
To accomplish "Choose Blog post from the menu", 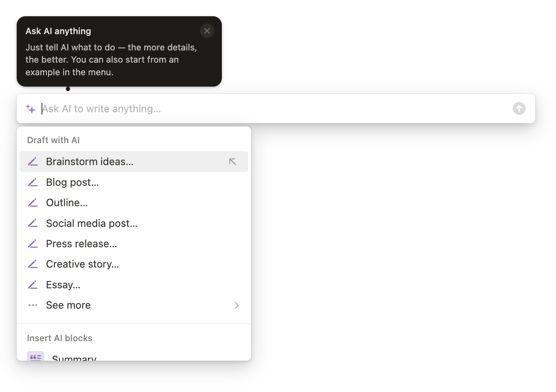I will 134,182.
